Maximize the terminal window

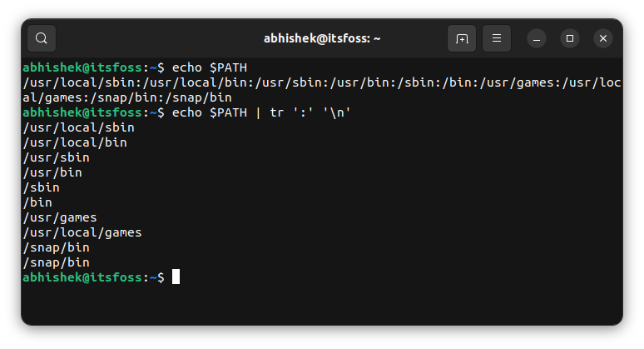tap(570, 38)
